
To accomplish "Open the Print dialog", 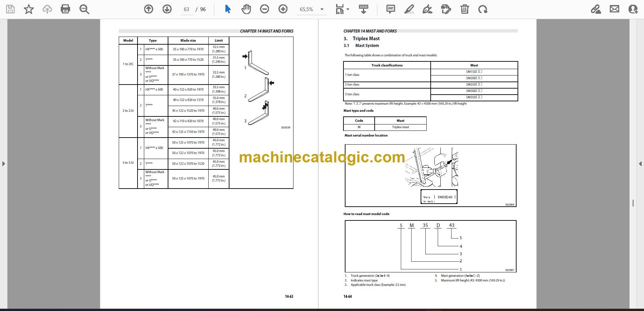I will [65, 9].
